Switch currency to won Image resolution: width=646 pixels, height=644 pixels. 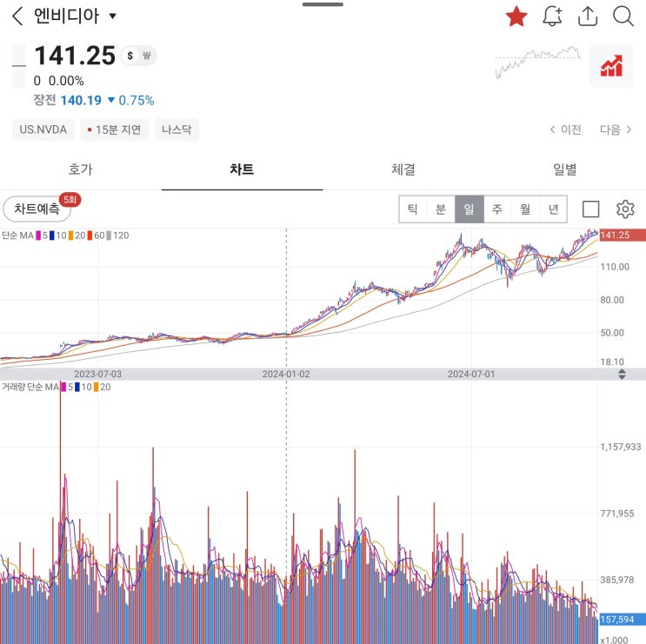tap(147, 56)
